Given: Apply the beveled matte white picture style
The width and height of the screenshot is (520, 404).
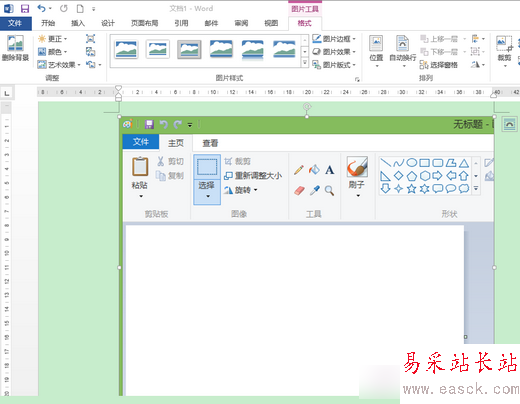Looking at the screenshot, I should [157, 49].
